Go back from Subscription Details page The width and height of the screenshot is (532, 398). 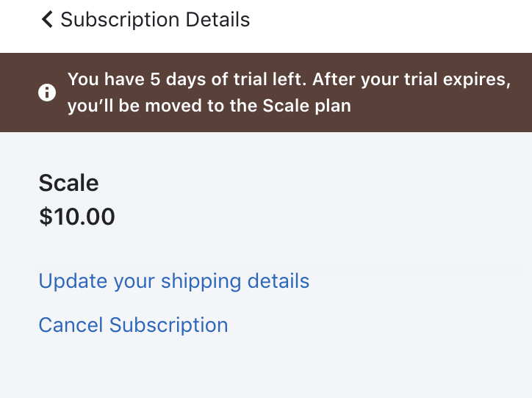point(47,20)
